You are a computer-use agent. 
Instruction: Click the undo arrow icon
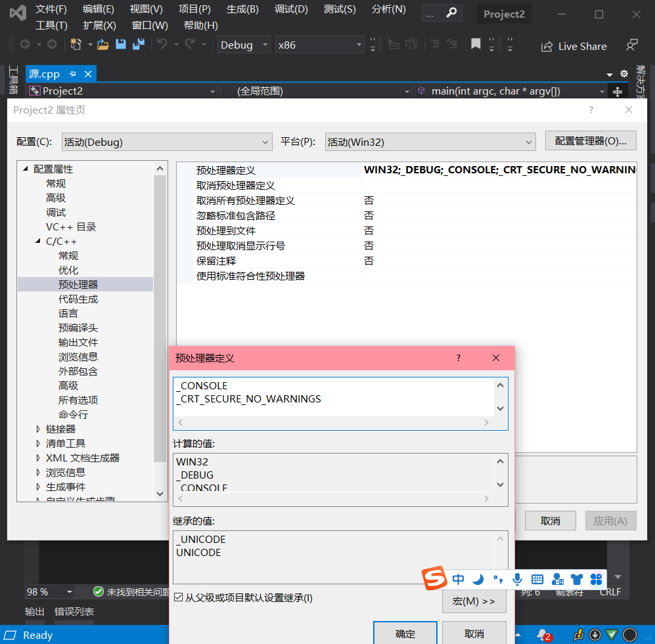point(162,44)
